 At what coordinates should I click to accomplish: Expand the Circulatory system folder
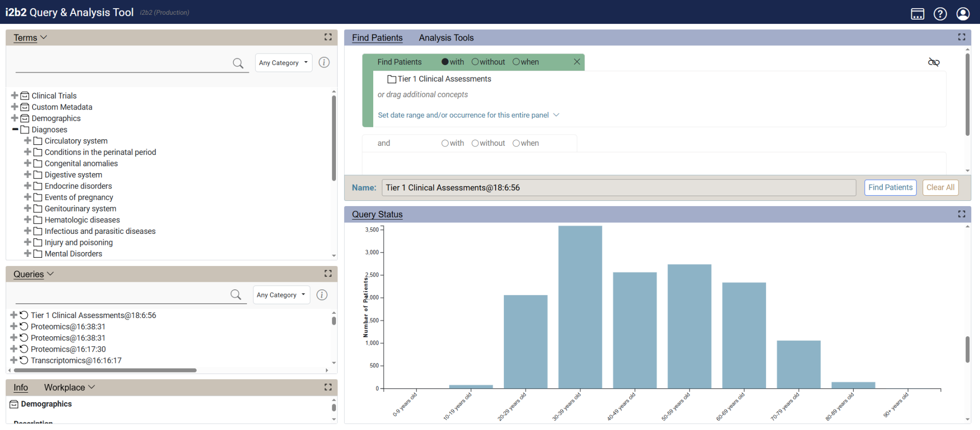pos(28,141)
